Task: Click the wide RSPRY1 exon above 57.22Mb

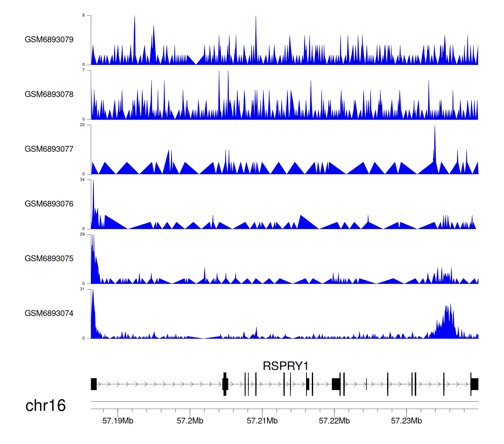Action: point(336,384)
